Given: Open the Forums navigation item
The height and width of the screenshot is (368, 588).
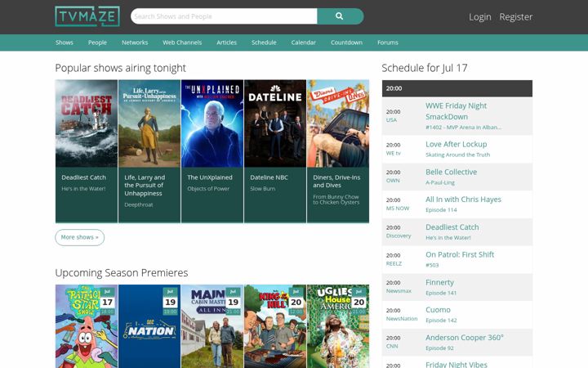Looking at the screenshot, I should point(388,43).
